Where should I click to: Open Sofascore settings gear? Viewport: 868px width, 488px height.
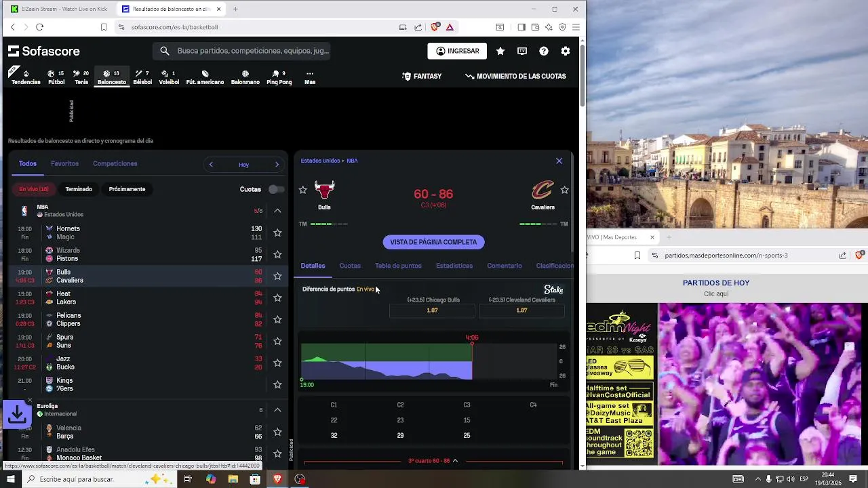point(566,51)
